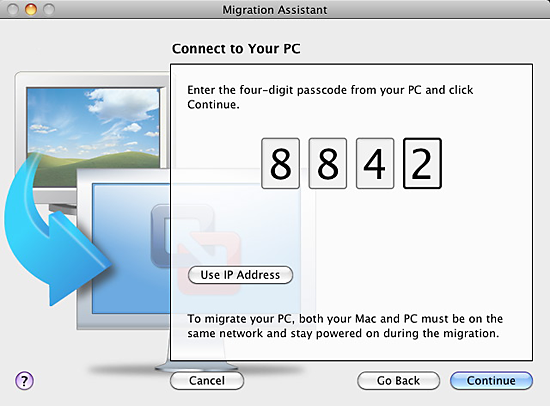
Task: Click the grayed-out zoom button in title bar
Action: 49,9
